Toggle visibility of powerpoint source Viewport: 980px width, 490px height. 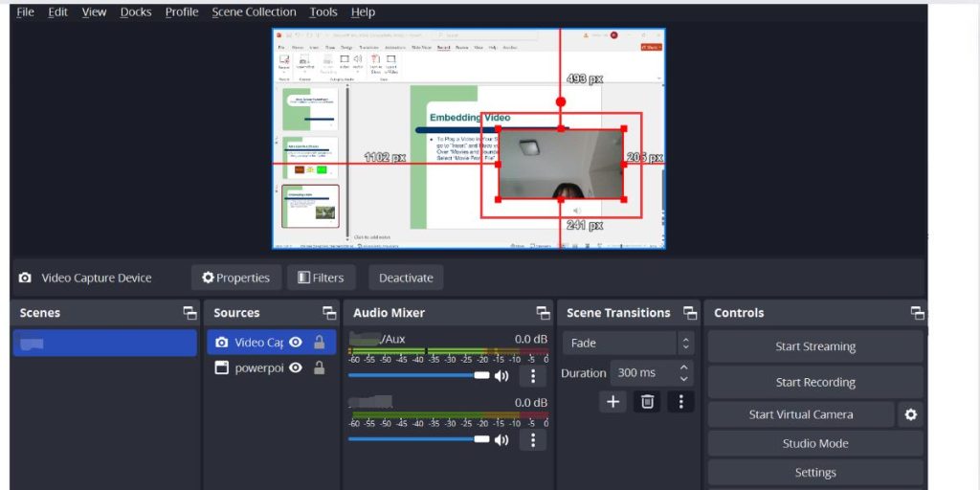click(x=296, y=368)
